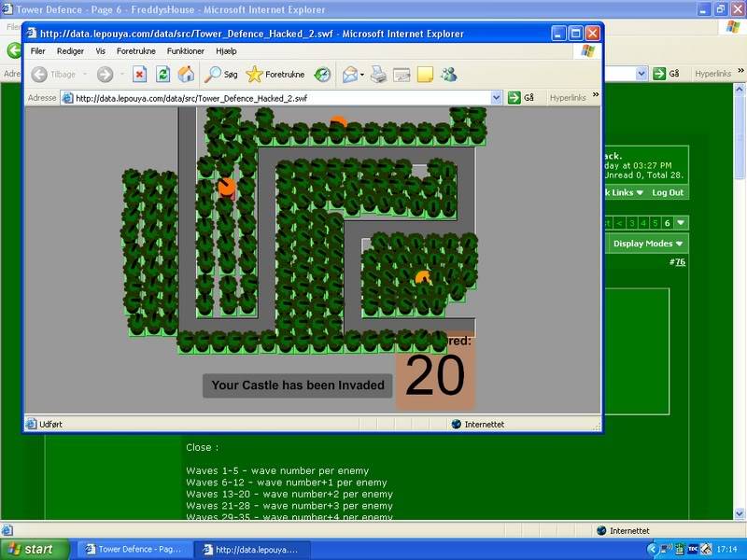Click the Edit page toolbar icon
Viewport: 747px width, 560px height.
(x=402, y=75)
